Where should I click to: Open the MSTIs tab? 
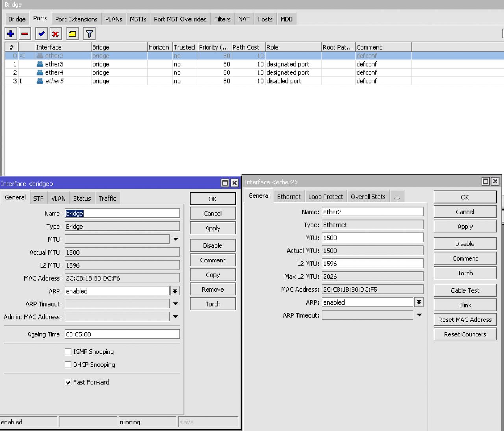138,19
